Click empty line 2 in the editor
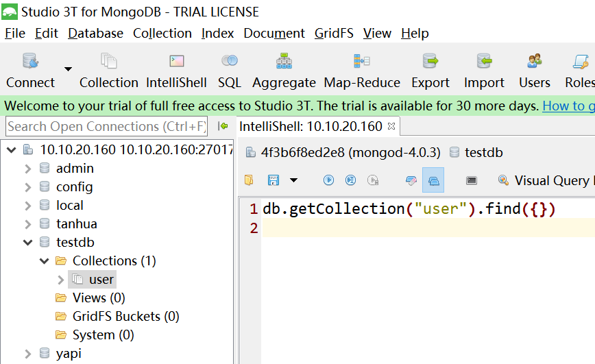595x364 pixels. coord(428,228)
